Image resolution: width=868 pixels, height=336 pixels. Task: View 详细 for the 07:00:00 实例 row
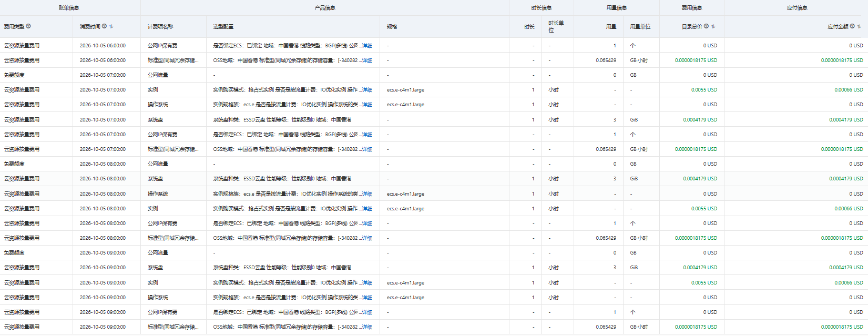tap(367, 90)
